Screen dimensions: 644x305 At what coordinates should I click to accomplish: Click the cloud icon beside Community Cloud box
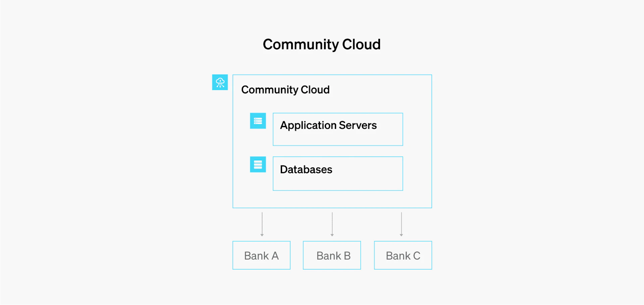pos(220,82)
